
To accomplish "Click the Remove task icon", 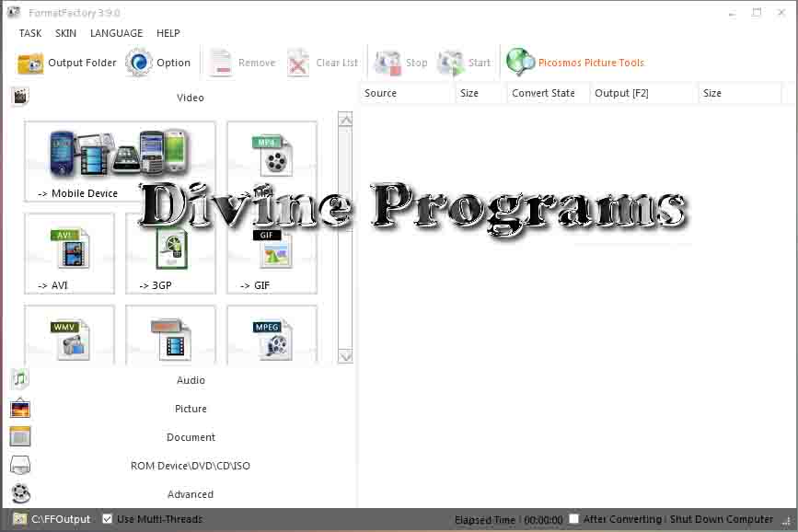I will point(221,64).
